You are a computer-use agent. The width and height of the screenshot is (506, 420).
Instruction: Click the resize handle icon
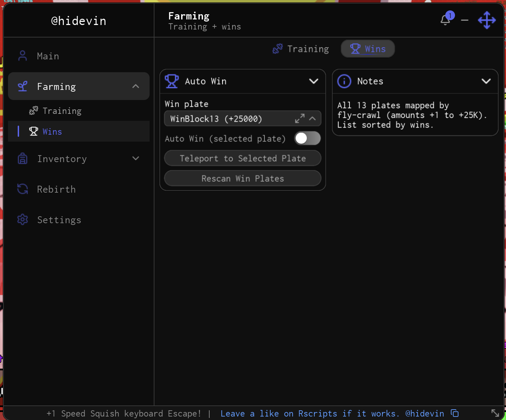click(x=495, y=413)
